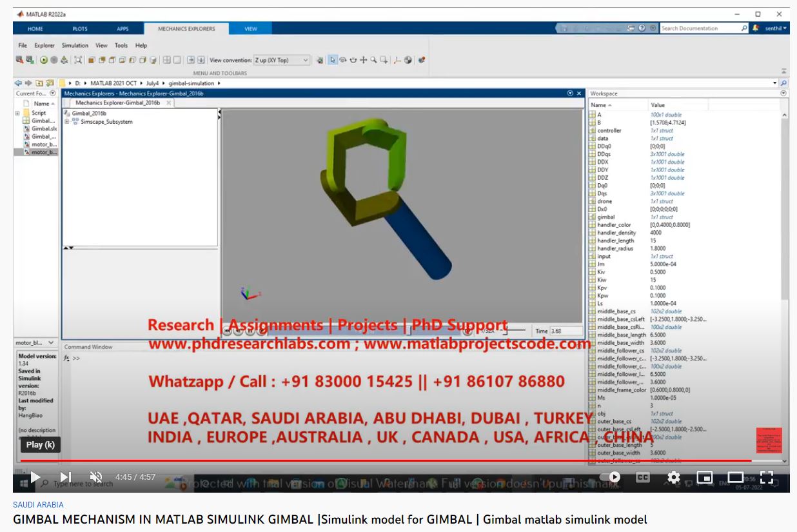The height and width of the screenshot is (532, 797).
Task: Click the notifications bell icon
Action: click(755, 28)
